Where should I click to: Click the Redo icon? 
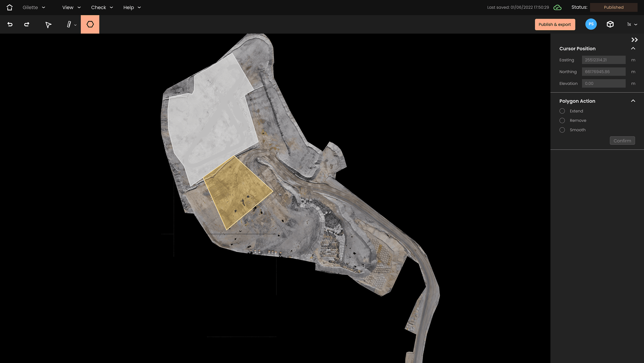pyautogui.click(x=27, y=24)
